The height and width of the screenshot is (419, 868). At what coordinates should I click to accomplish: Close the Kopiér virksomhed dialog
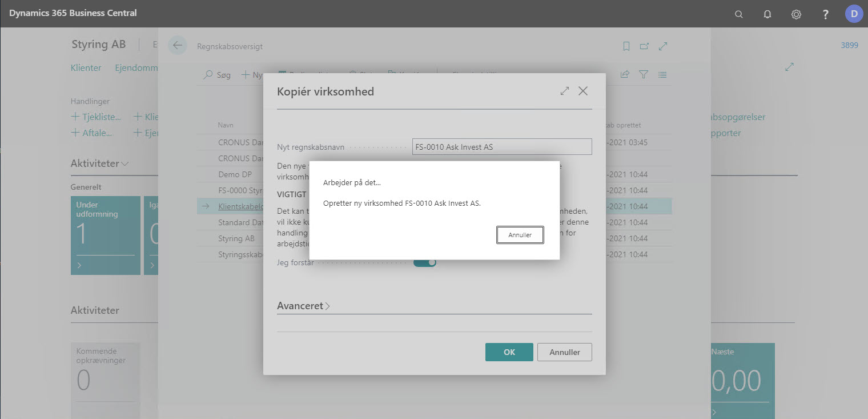tap(583, 91)
